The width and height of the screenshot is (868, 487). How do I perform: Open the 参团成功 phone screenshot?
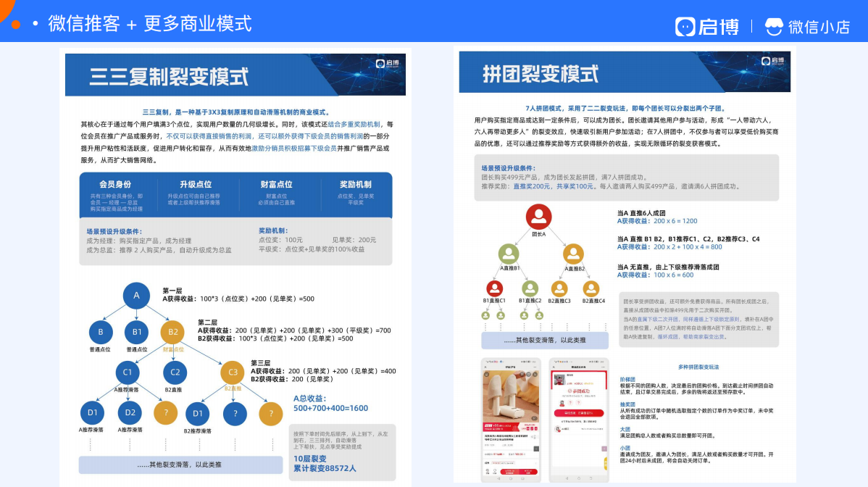click(579, 420)
